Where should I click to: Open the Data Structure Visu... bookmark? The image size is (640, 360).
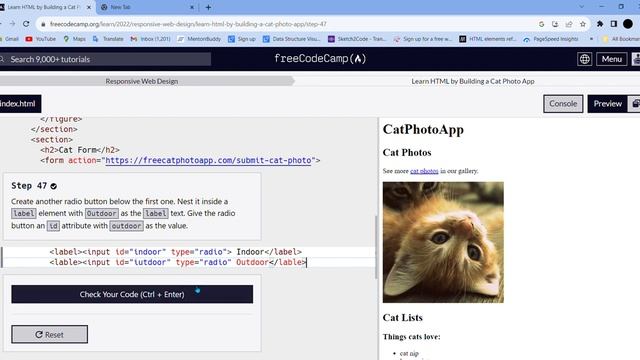point(291,39)
